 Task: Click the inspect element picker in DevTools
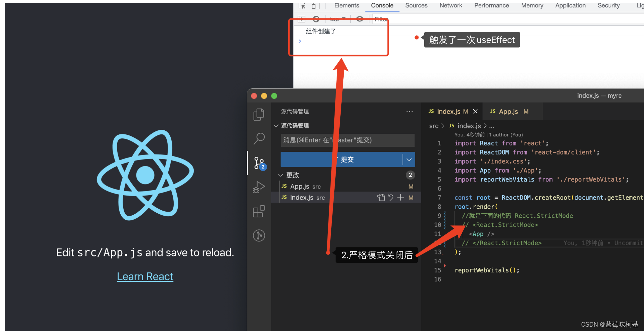tap(302, 6)
